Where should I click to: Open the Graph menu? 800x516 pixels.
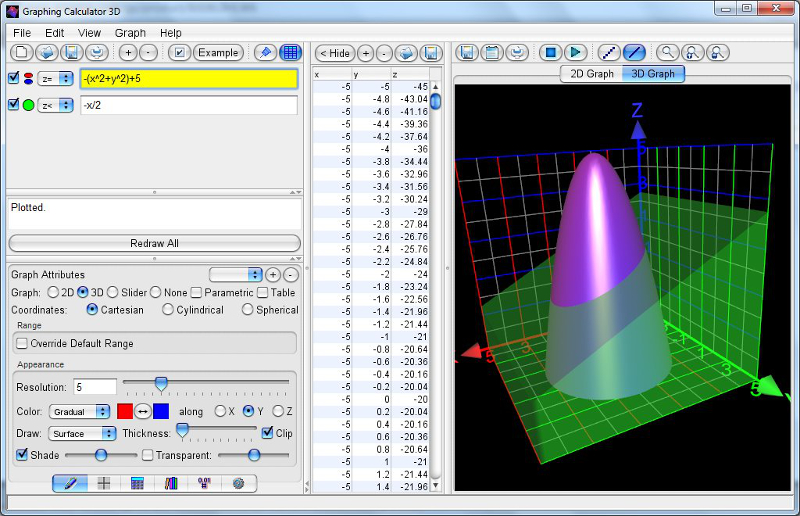130,33
